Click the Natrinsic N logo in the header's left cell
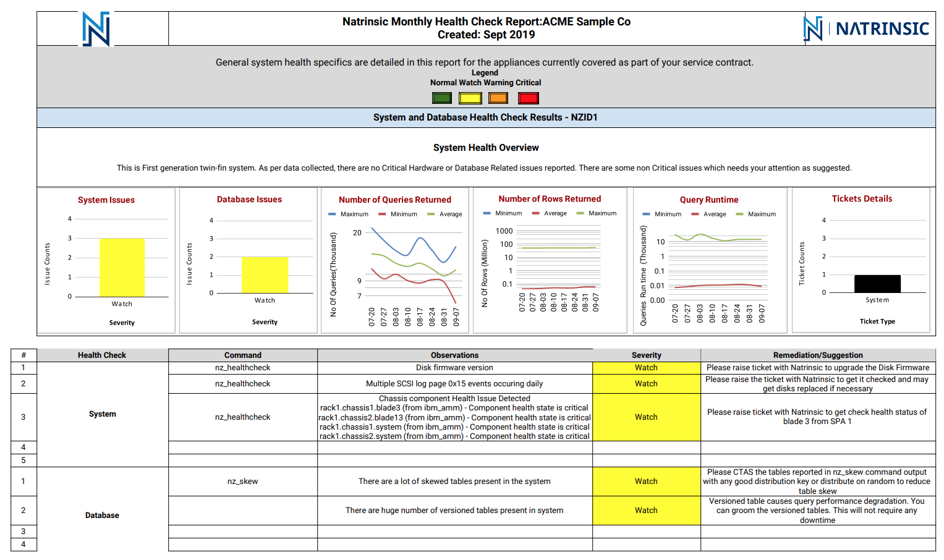 click(96, 29)
